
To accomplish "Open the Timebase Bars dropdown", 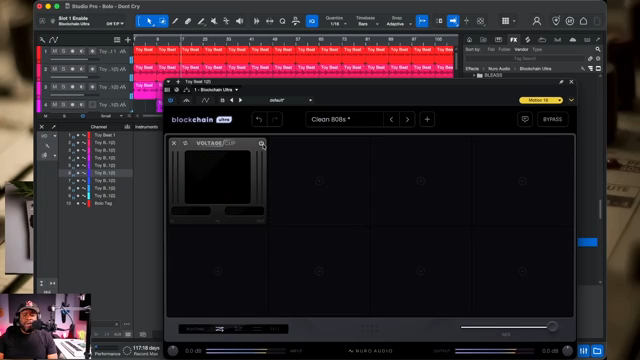I will point(366,24).
